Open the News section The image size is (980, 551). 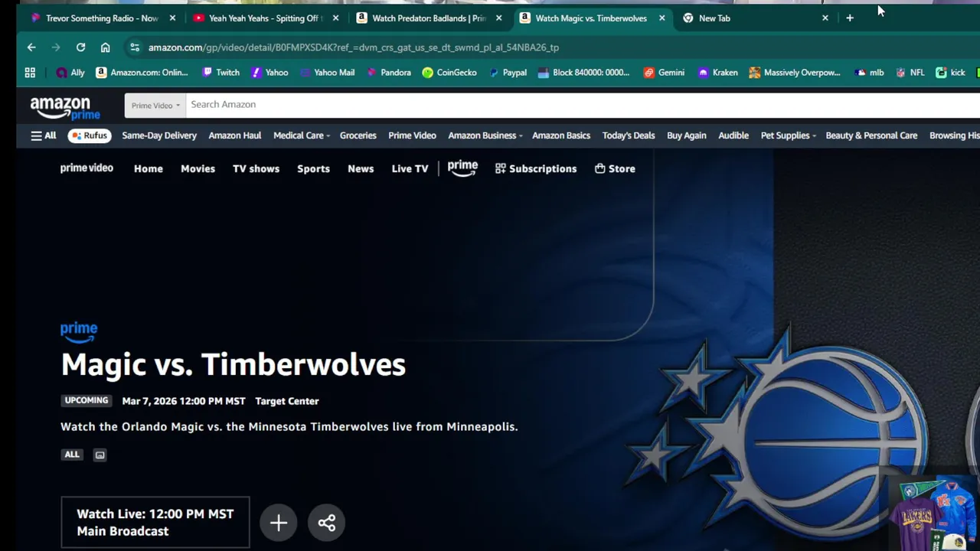(361, 168)
